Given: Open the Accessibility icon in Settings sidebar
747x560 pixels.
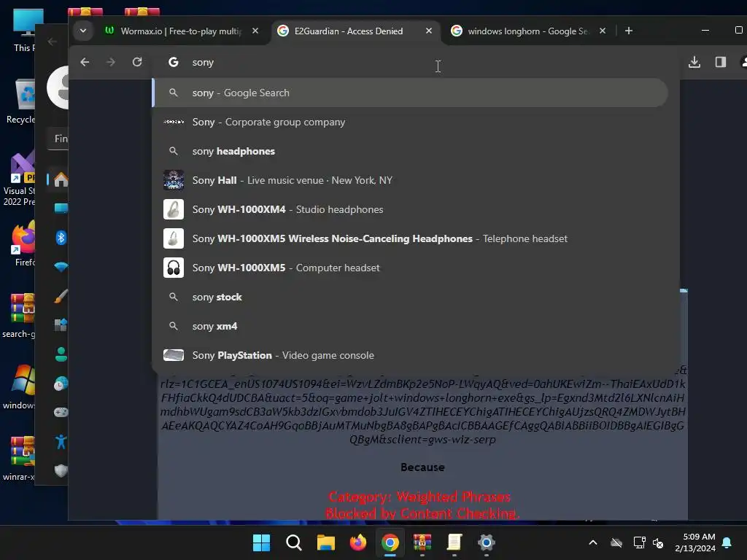Looking at the screenshot, I should (x=61, y=441).
